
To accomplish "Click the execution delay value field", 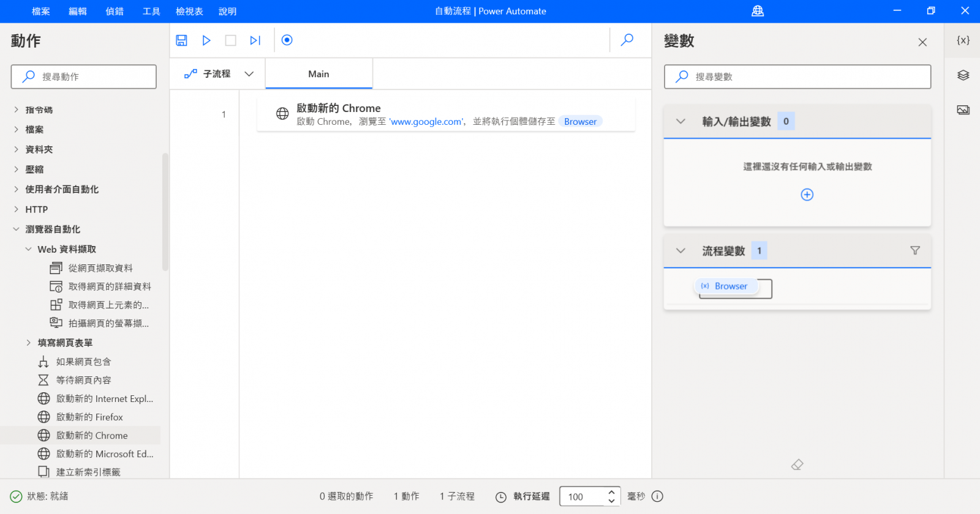I will [582, 496].
